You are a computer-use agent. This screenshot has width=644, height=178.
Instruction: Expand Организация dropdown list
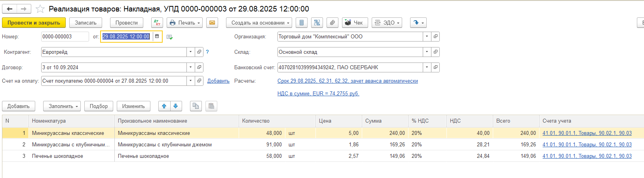pyautogui.click(x=427, y=36)
